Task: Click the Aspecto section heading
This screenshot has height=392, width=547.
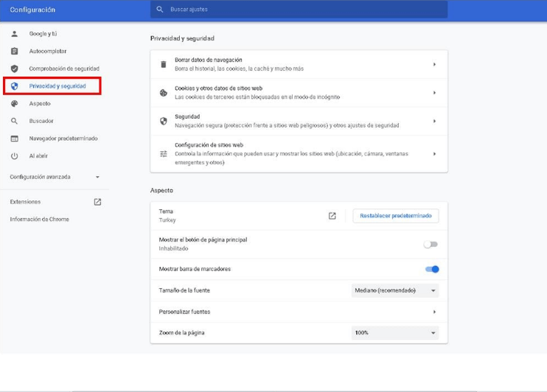Action: (x=161, y=190)
